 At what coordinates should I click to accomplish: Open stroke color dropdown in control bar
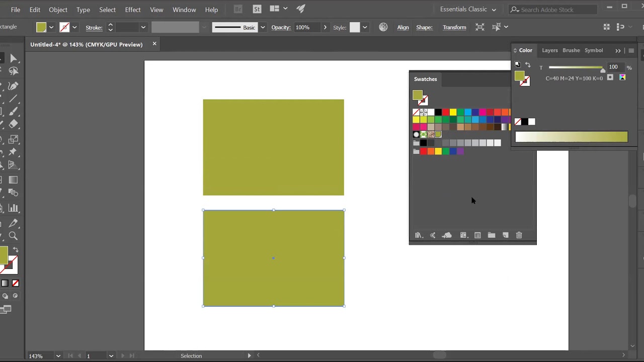(x=74, y=27)
